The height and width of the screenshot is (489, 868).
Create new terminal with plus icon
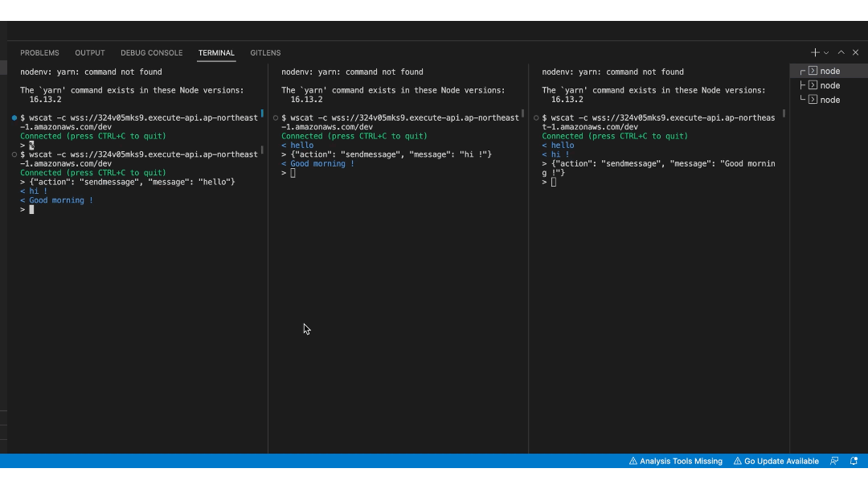point(815,52)
